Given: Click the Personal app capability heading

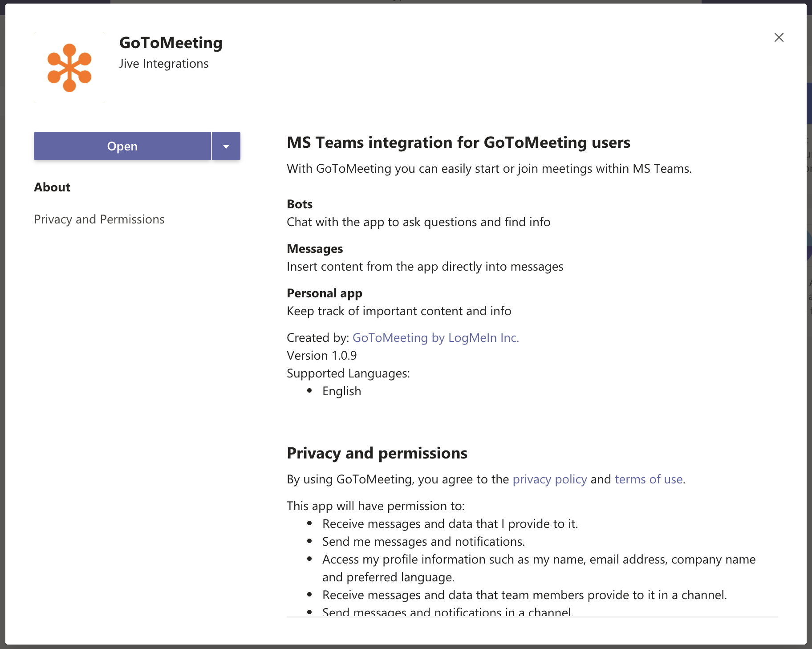Looking at the screenshot, I should 325,293.
